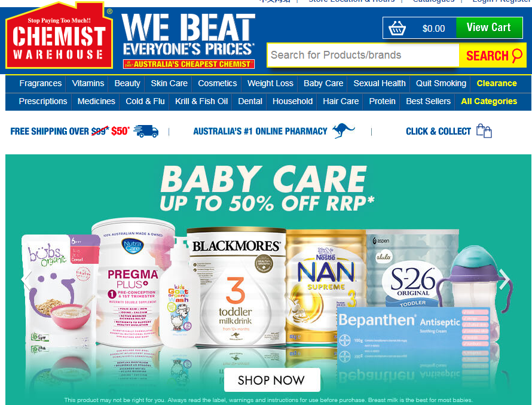
Task: Click the We Beat Everyone's Prices banner
Action: [x=189, y=41]
